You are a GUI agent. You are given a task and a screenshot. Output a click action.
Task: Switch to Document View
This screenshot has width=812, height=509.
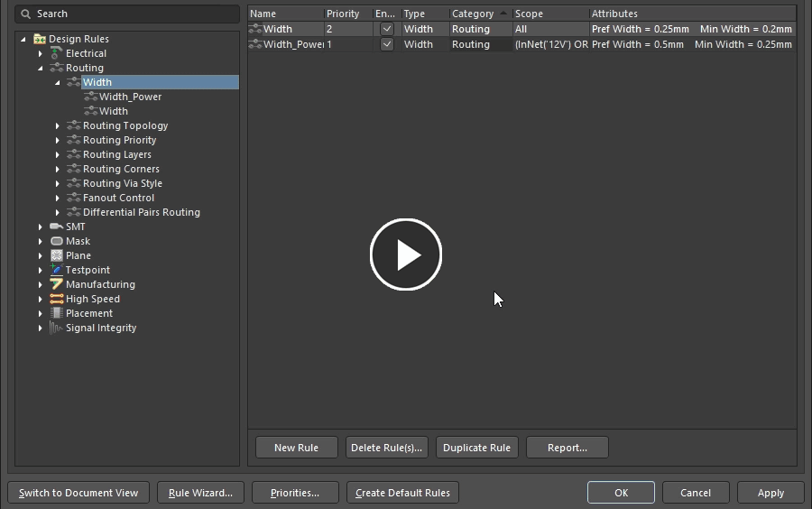pos(78,493)
